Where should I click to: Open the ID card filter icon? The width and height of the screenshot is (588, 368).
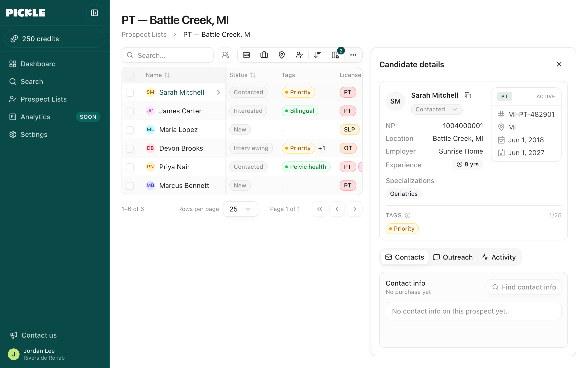(246, 55)
